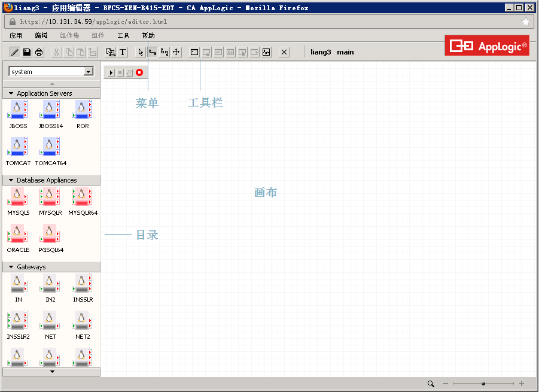The width and height of the screenshot is (539, 392).
Task: Click the monitoring graph toolbar icon
Action: pyautogui.click(x=266, y=52)
